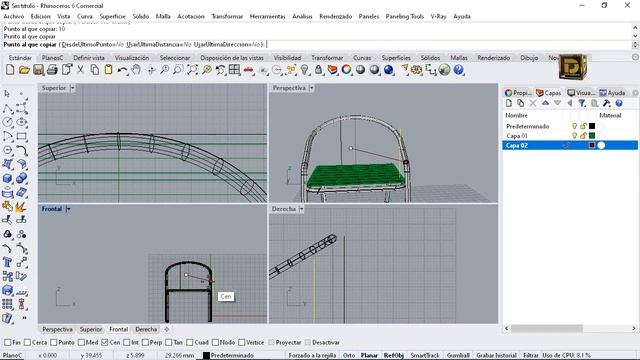Toggle Forzado a la rejilla in status bar

click(x=312, y=356)
